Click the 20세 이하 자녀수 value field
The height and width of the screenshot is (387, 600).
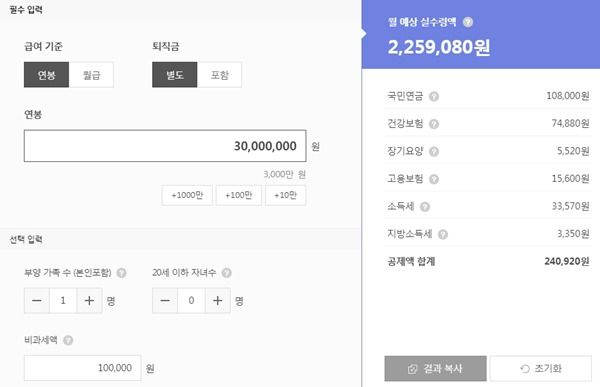coord(191,300)
